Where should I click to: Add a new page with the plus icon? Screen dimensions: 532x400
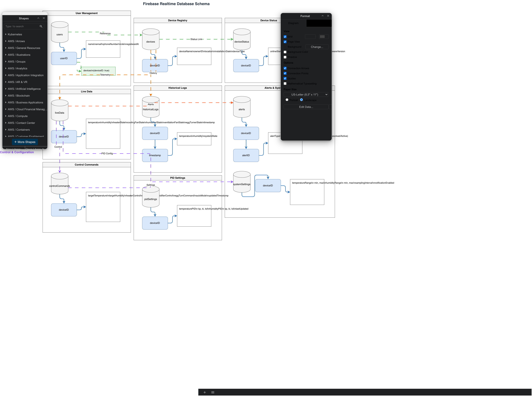pyautogui.click(x=205, y=392)
